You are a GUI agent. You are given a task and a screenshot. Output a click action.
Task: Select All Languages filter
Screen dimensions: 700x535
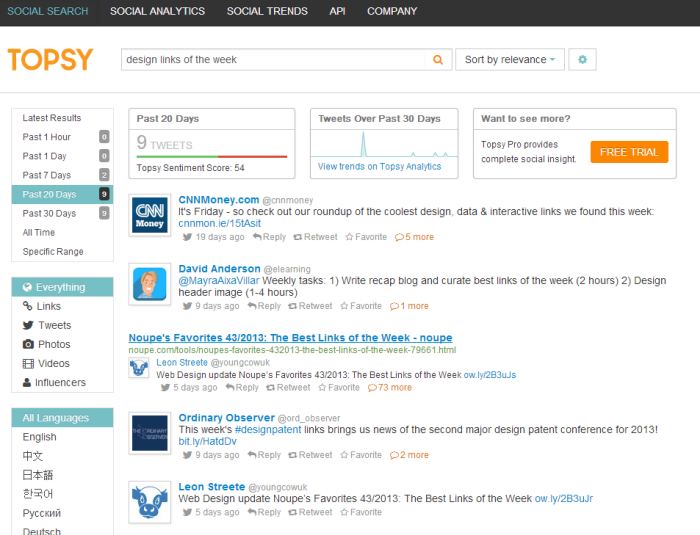click(62, 418)
